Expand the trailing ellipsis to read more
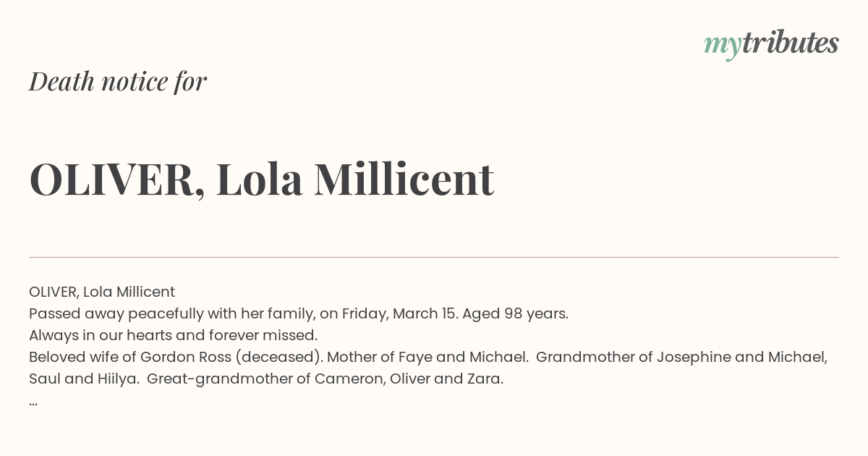 (33, 401)
